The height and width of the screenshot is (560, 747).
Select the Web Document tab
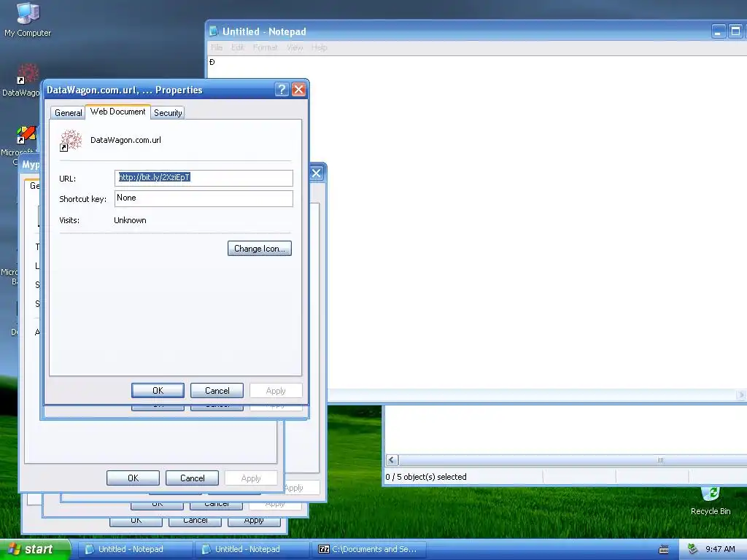117,112
